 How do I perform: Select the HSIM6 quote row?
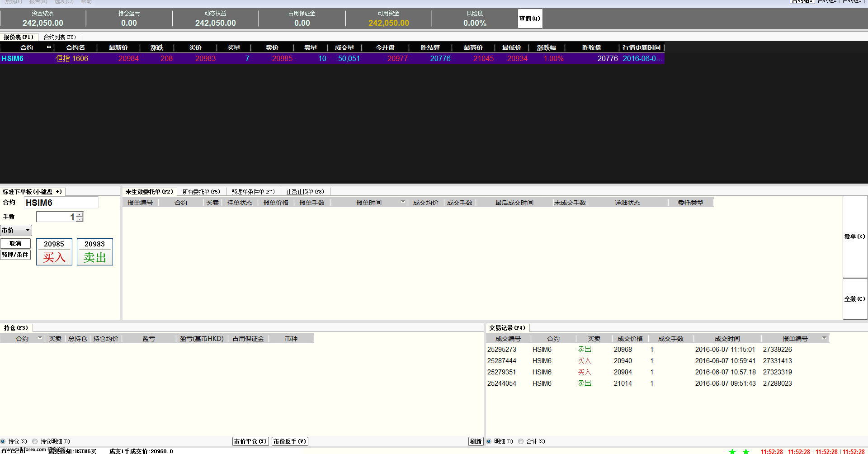[332, 58]
